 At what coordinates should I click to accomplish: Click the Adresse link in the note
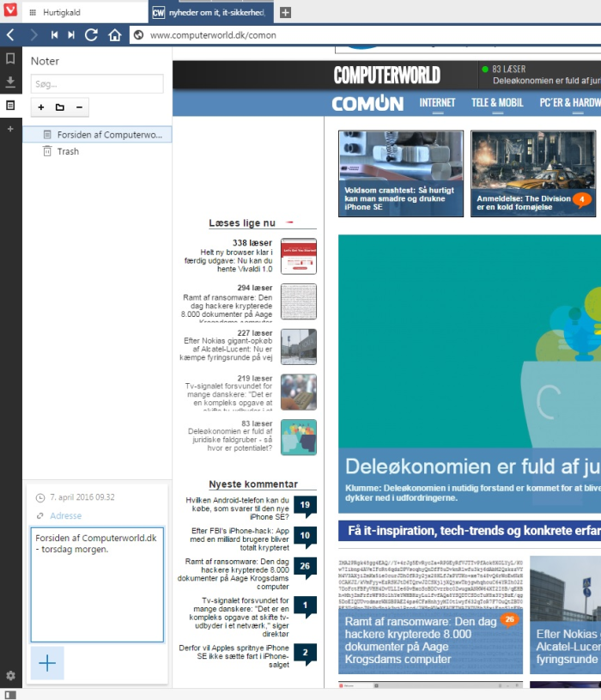65,515
